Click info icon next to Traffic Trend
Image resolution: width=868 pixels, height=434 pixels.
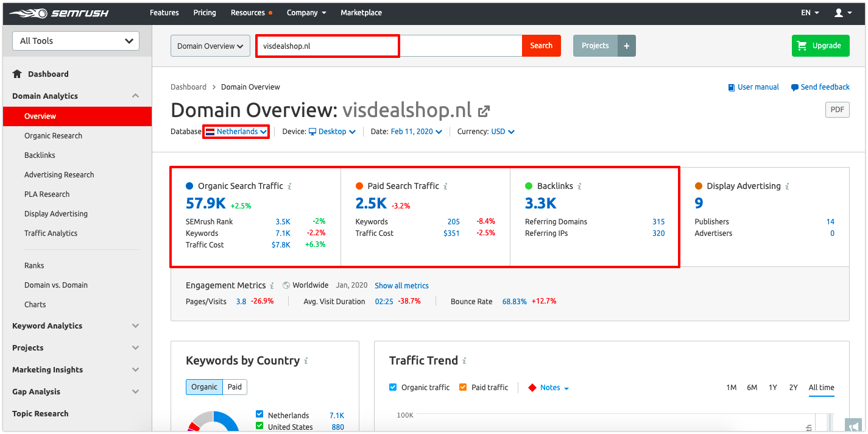(x=464, y=361)
